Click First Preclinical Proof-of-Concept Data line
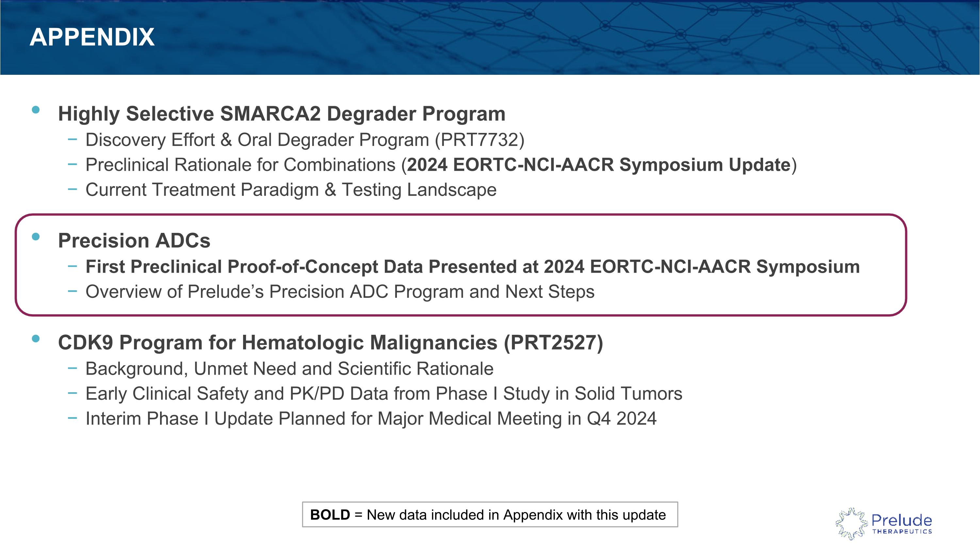 (472, 266)
